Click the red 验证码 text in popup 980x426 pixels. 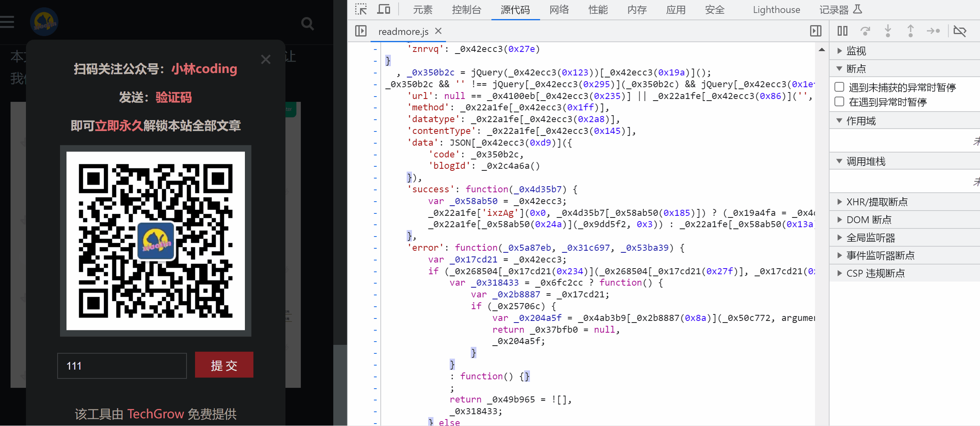(x=174, y=97)
